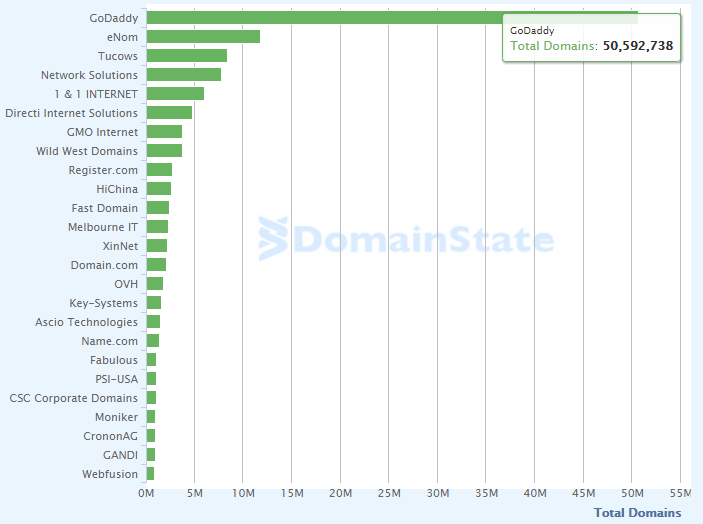This screenshot has width=703, height=524.
Task: Click the Moniker label
Action: click(117, 417)
